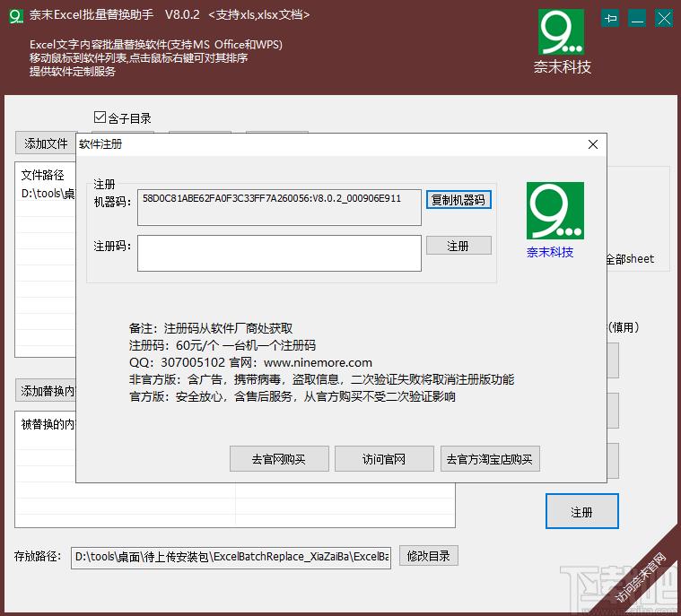Click the green logo inside the registration dialog
The height and width of the screenshot is (616, 681).
554,211
